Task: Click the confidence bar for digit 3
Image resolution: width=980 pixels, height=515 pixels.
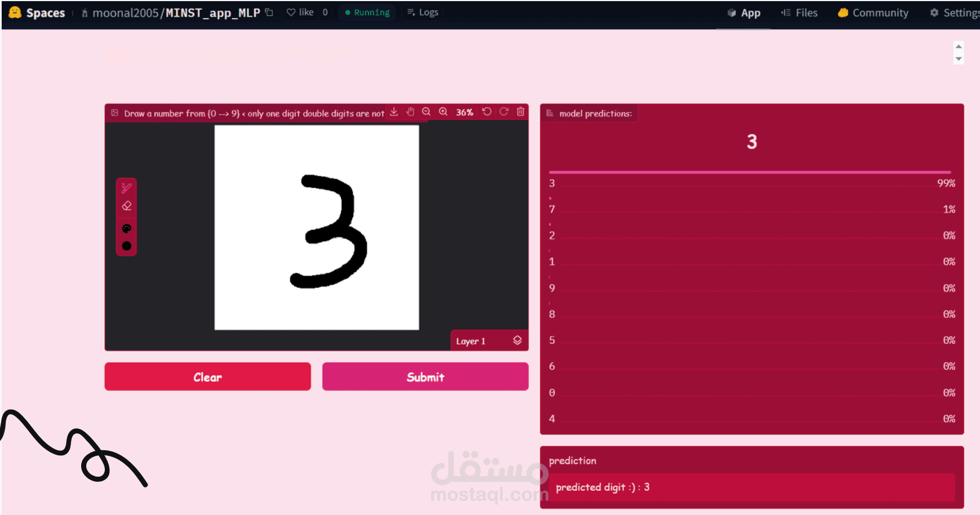Action: pyautogui.click(x=750, y=172)
